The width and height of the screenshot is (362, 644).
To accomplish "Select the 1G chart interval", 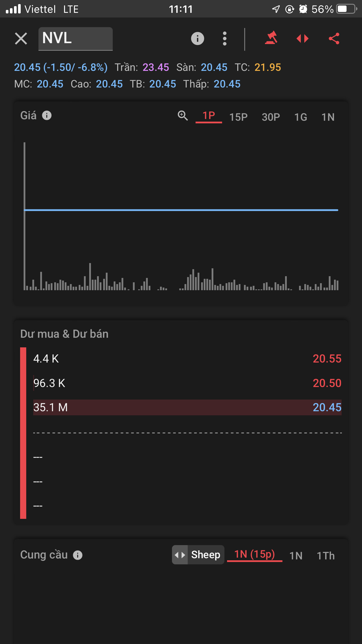I will click(x=301, y=117).
